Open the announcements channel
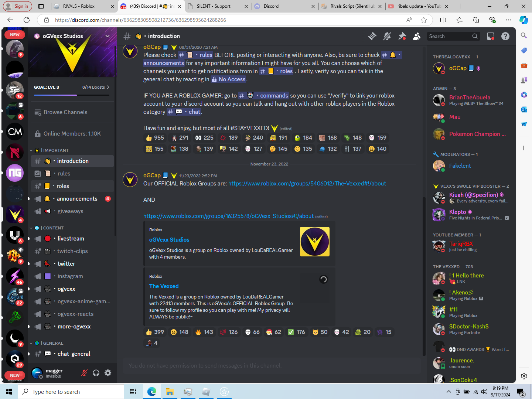Image resolution: width=532 pixels, height=399 pixels. (x=72, y=199)
